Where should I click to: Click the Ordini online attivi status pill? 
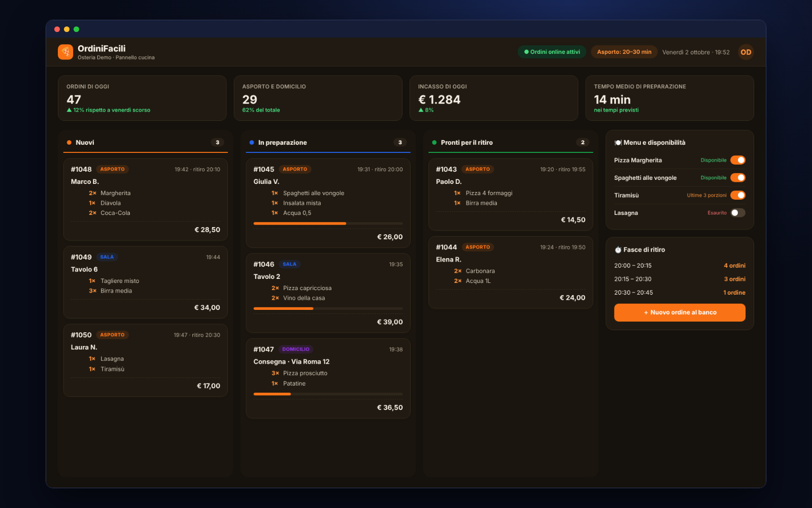pyautogui.click(x=552, y=52)
